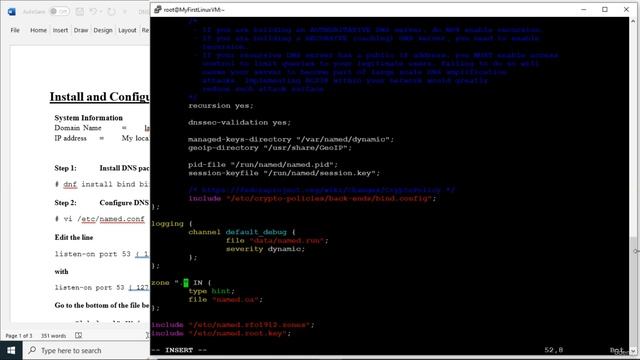Click the terminal window title 'root@MyFirstLinuxVM:~'
This screenshot has width=640, height=360.
tap(194, 9)
